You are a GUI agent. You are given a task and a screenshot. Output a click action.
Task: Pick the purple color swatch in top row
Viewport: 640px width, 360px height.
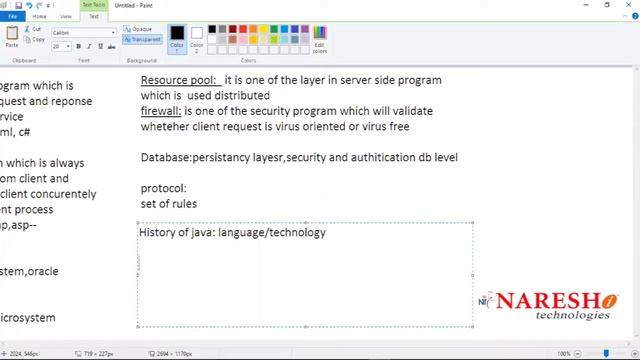pyautogui.click(x=305, y=29)
